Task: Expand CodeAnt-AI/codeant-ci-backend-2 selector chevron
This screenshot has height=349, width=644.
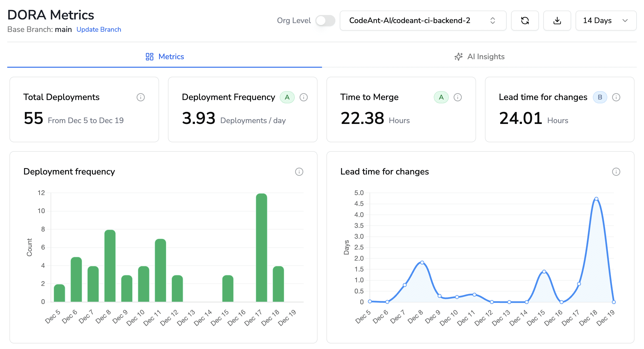Action: click(x=493, y=21)
